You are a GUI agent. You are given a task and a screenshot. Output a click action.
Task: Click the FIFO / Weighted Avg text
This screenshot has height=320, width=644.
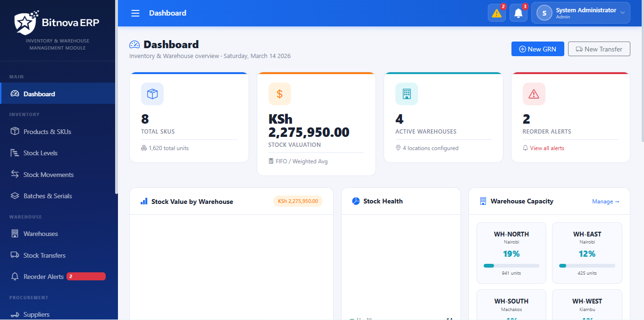pos(301,161)
